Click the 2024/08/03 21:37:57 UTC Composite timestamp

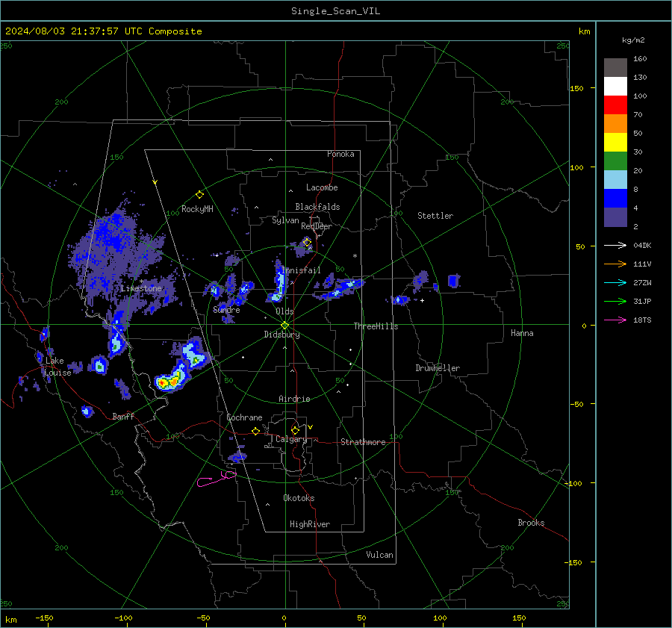coord(103,31)
